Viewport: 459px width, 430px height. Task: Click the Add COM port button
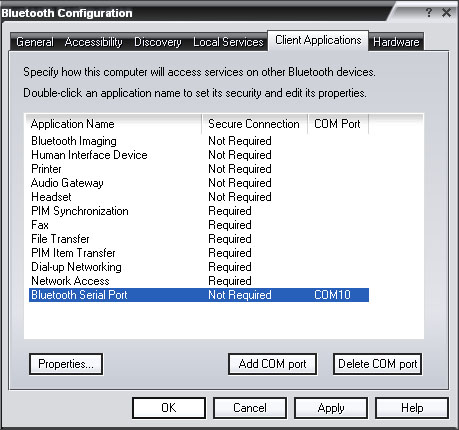[272, 364]
